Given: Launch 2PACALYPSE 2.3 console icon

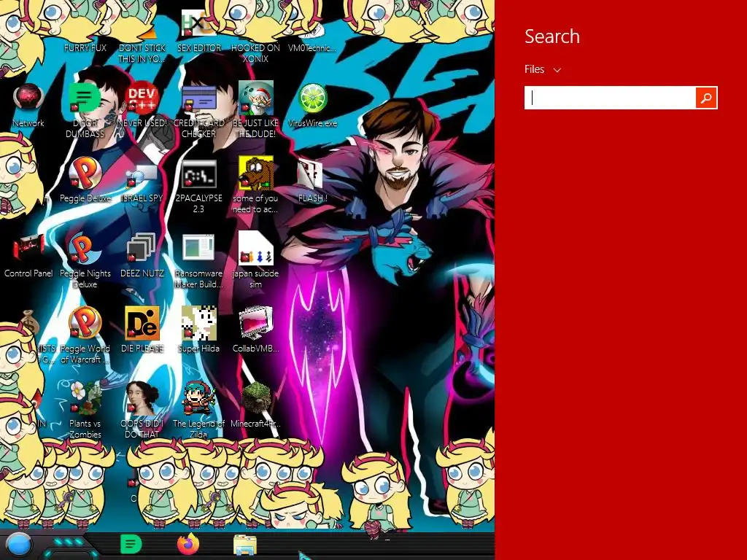Looking at the screenshot, I should point(198,174).
